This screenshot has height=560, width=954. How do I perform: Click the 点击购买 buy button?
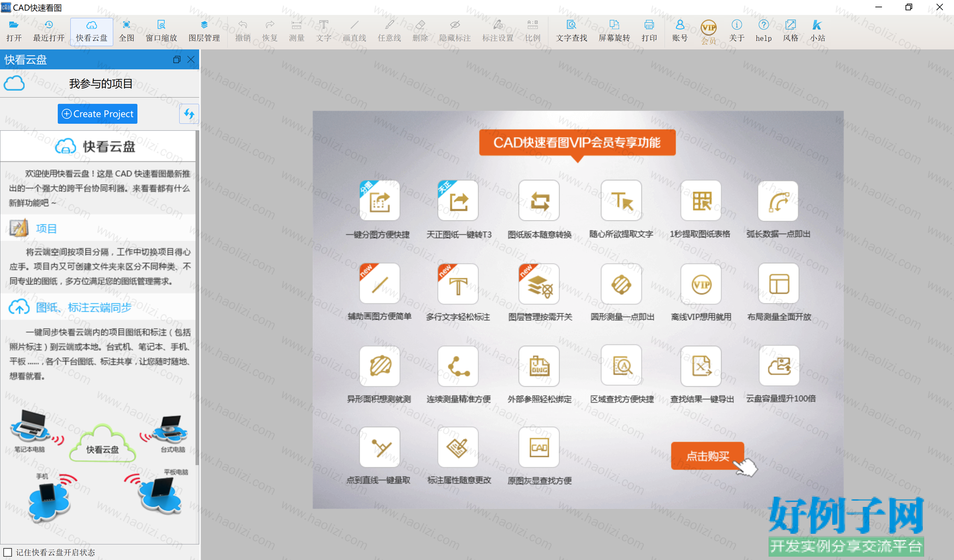point(708,456)
